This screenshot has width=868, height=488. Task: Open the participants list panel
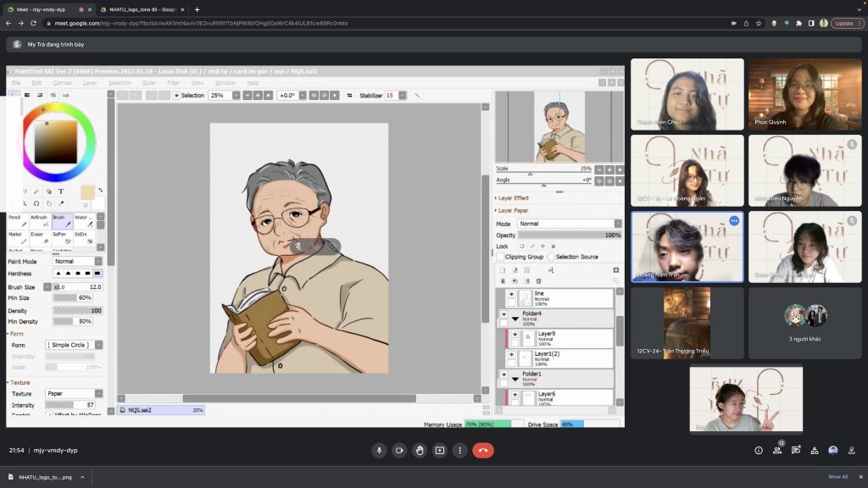(x=777, y=451)
